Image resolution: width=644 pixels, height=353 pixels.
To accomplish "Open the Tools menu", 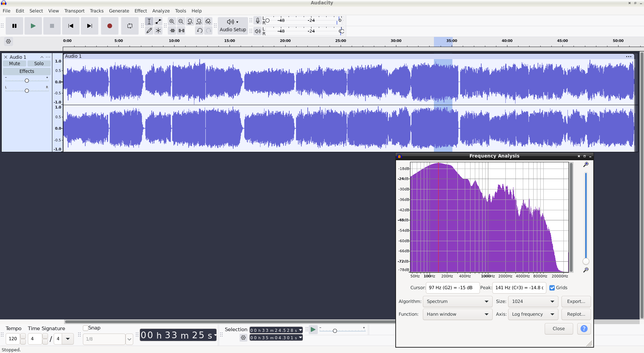I will [181, 11].
